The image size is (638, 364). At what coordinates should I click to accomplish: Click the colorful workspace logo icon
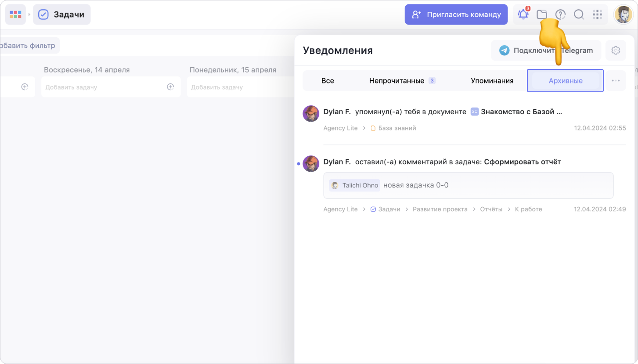pyautogui.click(x=15, y=14)
